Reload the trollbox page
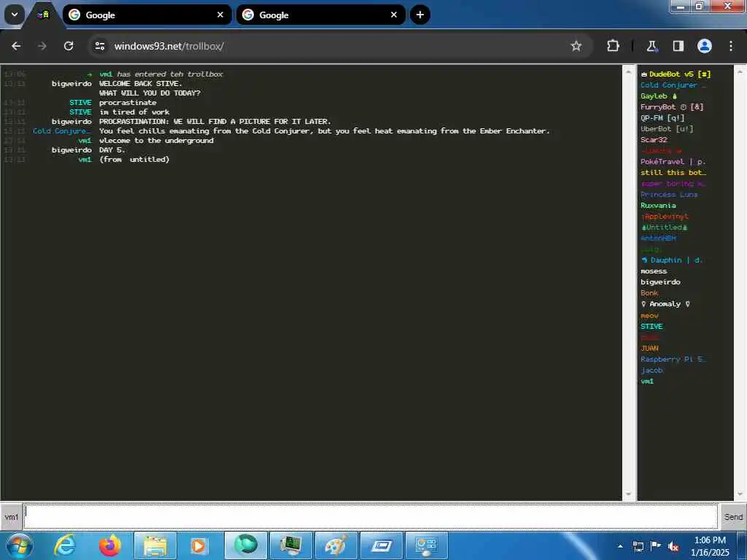 point(69,46)
